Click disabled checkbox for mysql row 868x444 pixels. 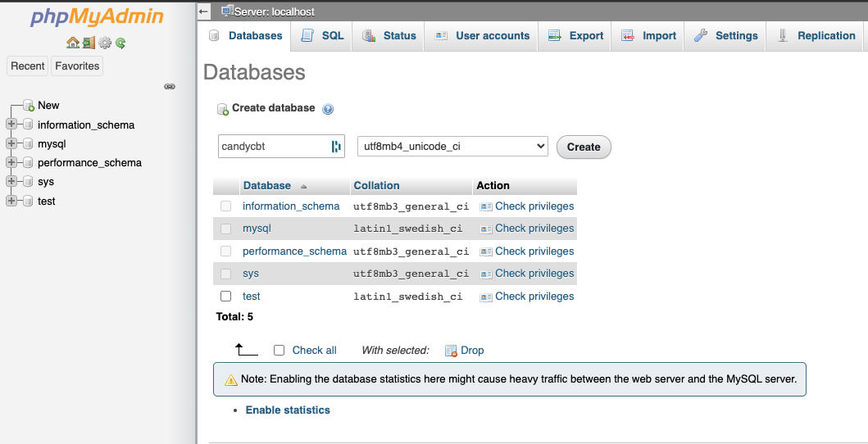coord(226,229)
